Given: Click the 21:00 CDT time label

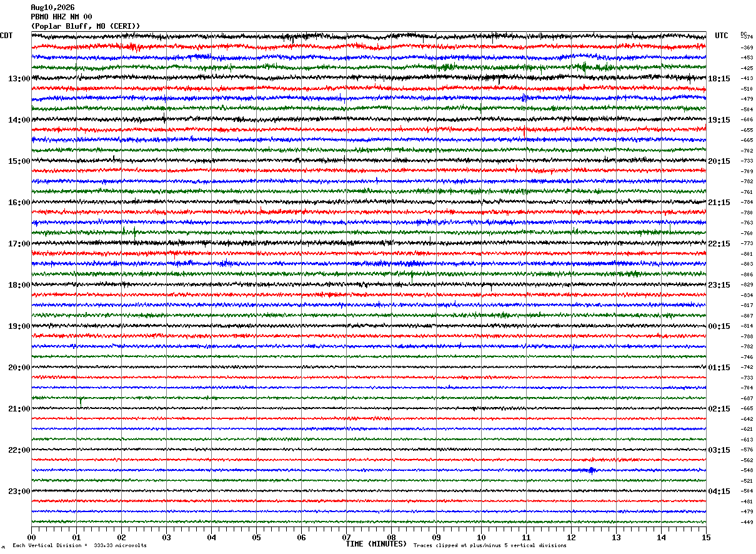Looking at the screenshot, I should tap(19, 409).
